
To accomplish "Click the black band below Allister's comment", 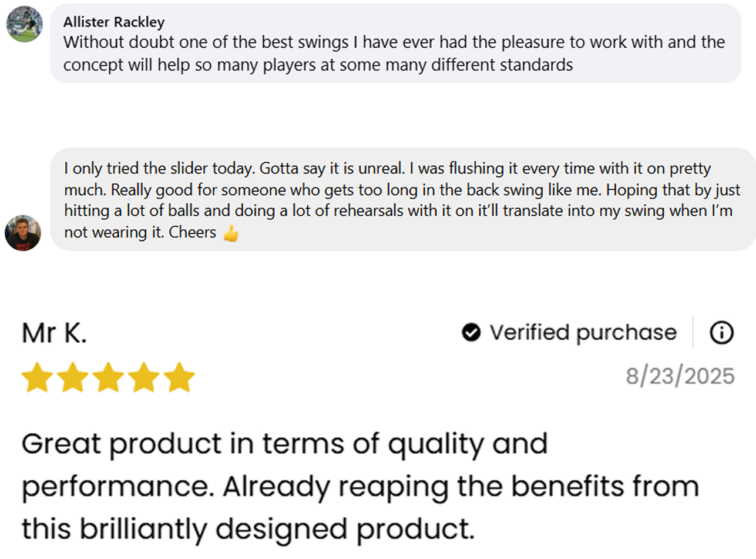I will click(378, 105).
